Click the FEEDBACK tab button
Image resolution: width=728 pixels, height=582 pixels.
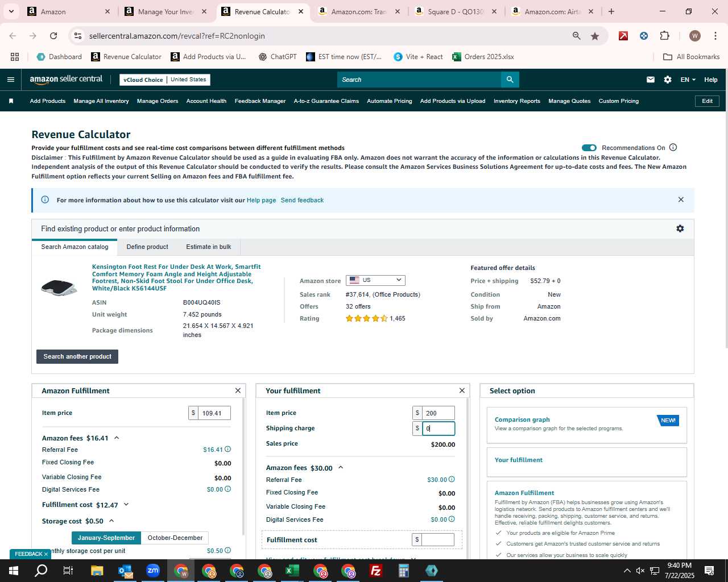tap(31, 554)
